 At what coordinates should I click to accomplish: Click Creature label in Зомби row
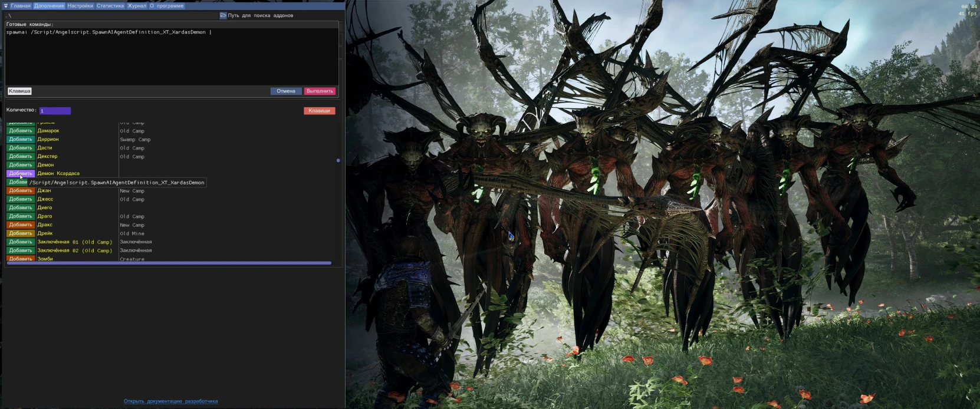click(x=132, y=259)
